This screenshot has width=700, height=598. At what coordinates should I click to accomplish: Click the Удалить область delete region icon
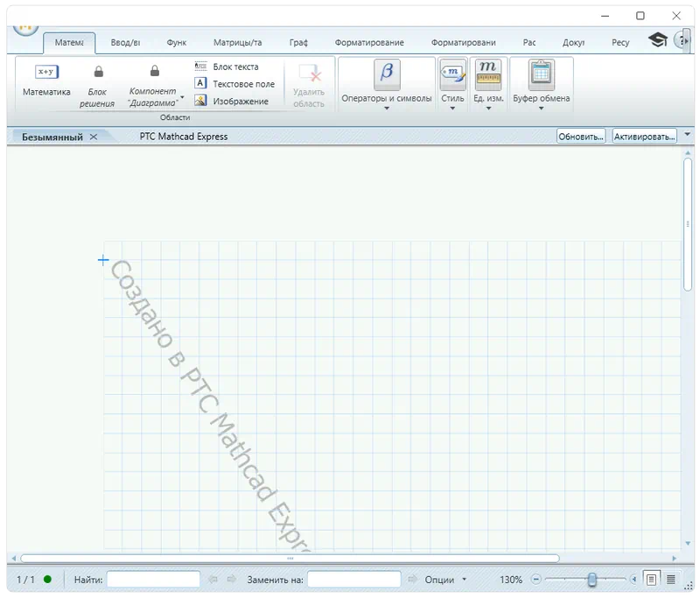coord(309,74)
